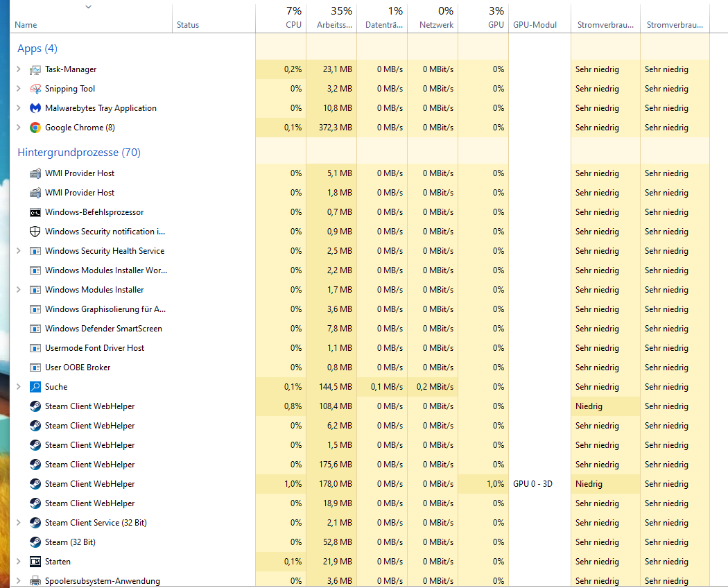Image resolution: width=728 pixels, height=588 pixels.
Task: Click the Windows Modules Installer Worker icon
Action: (x=35, y=270)
